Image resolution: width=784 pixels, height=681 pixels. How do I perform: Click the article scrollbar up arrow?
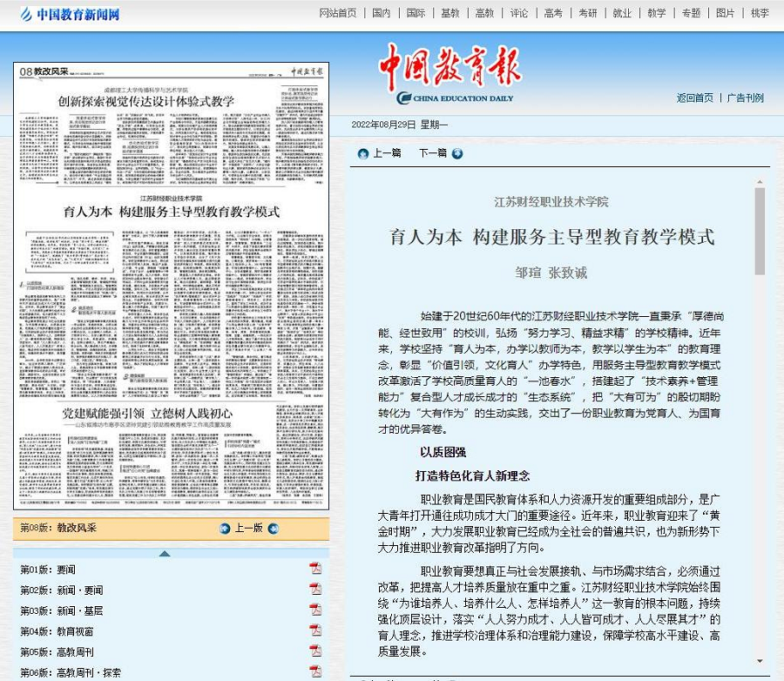tap(760, 183)
